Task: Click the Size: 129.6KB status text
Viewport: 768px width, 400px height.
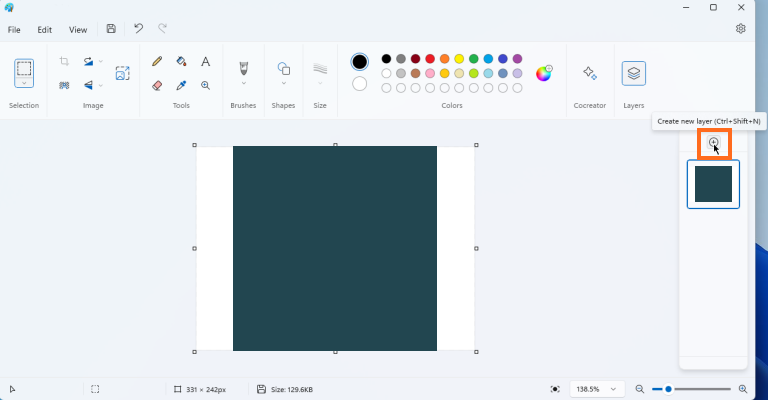Action: (x=292, y=390)
